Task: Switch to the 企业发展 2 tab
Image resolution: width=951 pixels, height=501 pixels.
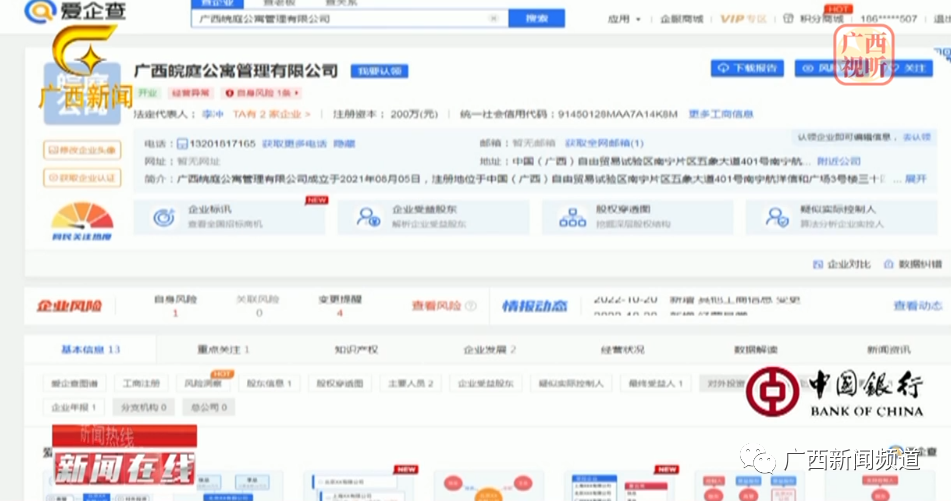Action: (489, 349)
